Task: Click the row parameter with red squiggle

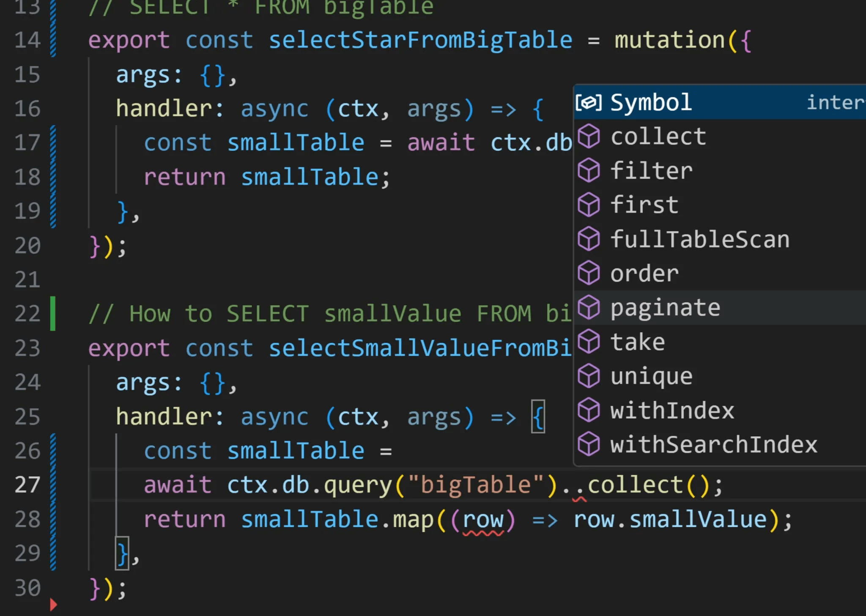Action: (483, 520)
